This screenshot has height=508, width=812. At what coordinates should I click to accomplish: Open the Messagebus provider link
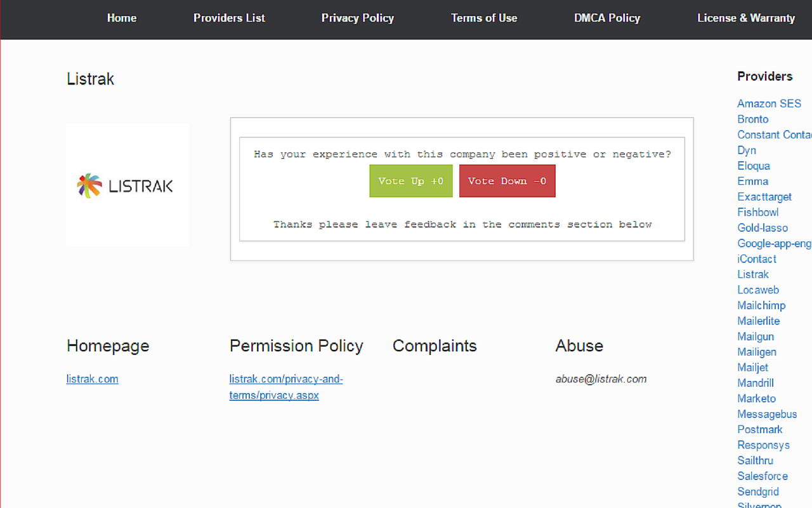coord(767,414)
